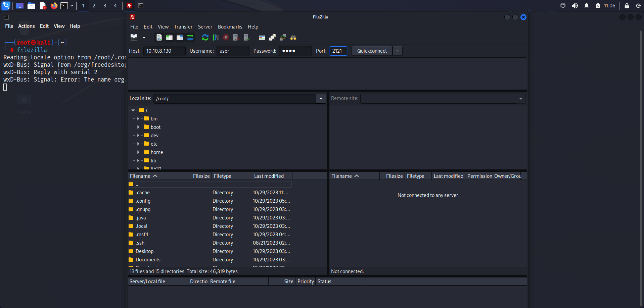Click the Password input field
The height and width of the screenshot is (308, 644).
click(295, 51)
